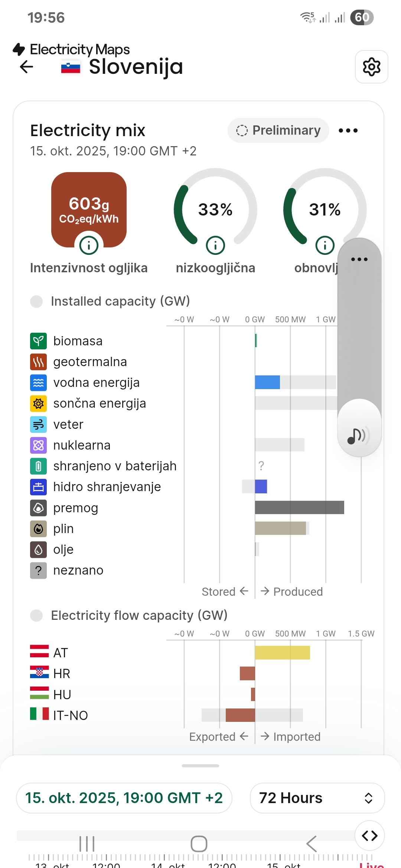Image resolution: width=401 pixels, height=868 pixels.
Task: Select the nuklearna atom icon
Action: pyautogui.click(x=38, y=445)
